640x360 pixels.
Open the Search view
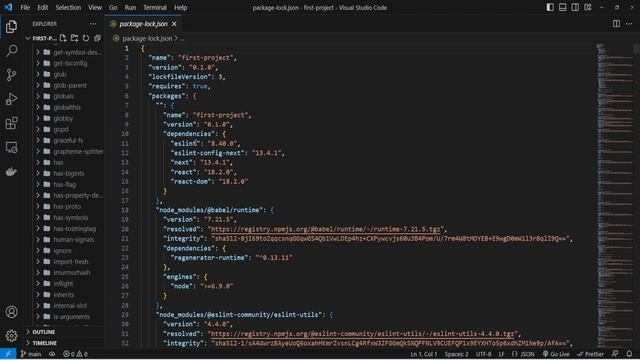point(11,51)
